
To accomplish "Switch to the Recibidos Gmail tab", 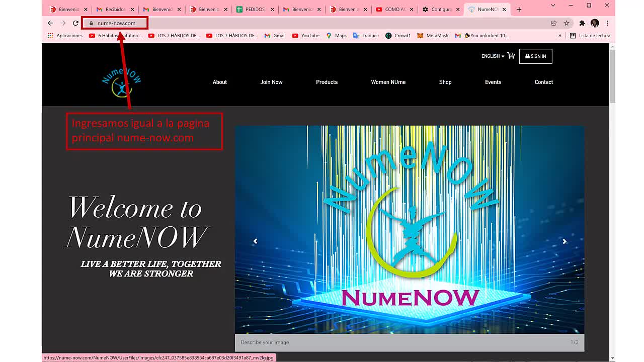I will (x=115, y=9).
